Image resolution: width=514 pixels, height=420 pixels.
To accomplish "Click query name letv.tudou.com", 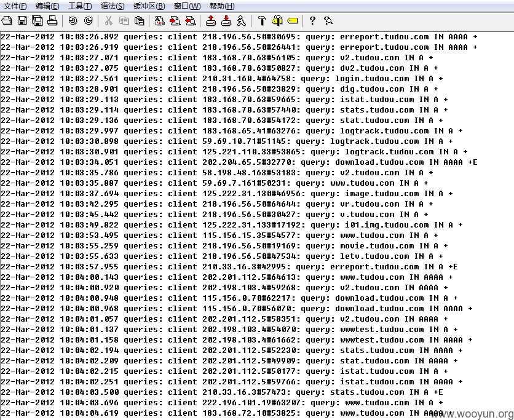I will tap(374, 256).
